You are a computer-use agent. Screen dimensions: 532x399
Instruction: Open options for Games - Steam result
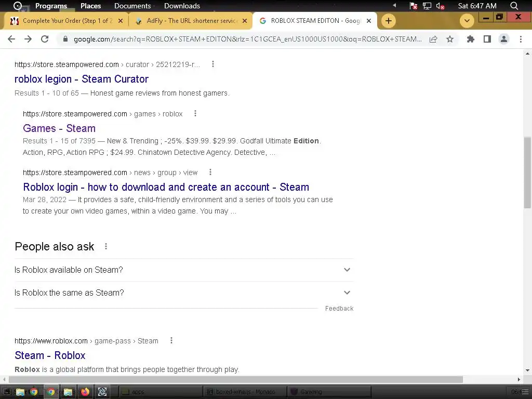[x=195, y=113]
